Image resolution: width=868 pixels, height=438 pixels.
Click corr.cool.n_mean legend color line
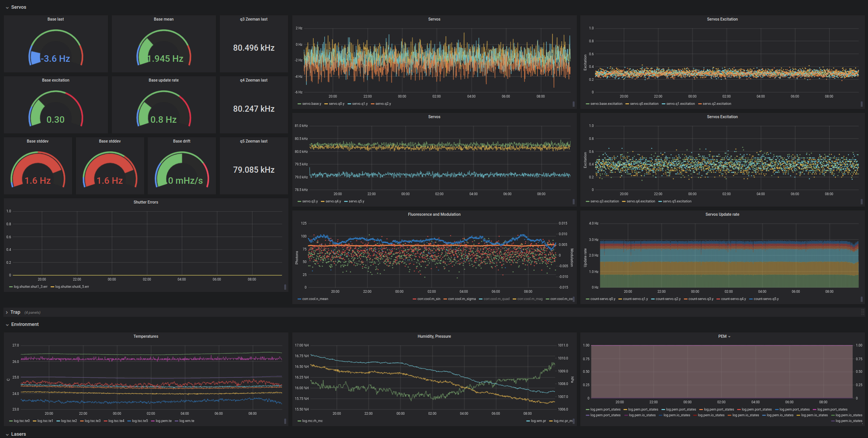(x=299, y=299)
